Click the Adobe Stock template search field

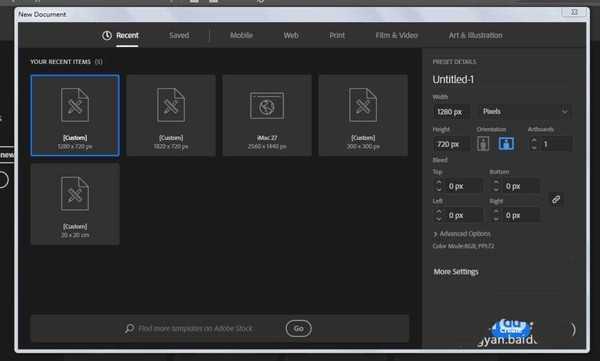click(195, 328)
